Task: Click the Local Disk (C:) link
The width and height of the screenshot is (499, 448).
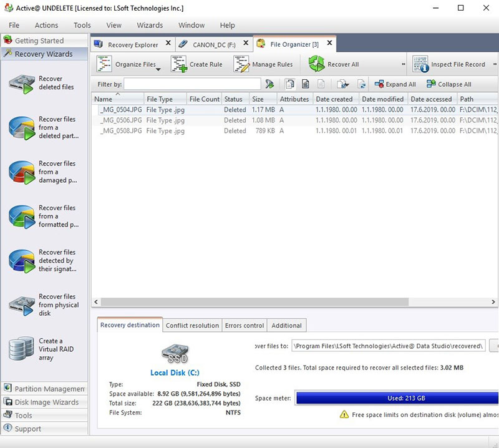Action: 175,373
